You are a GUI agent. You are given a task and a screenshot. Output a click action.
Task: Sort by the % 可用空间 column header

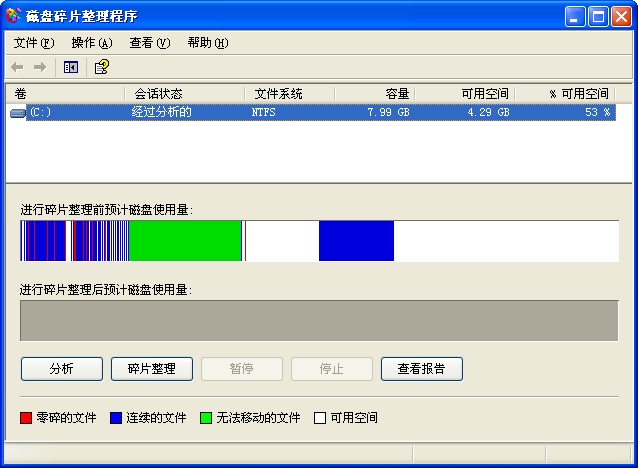click(x=565, y=94)
